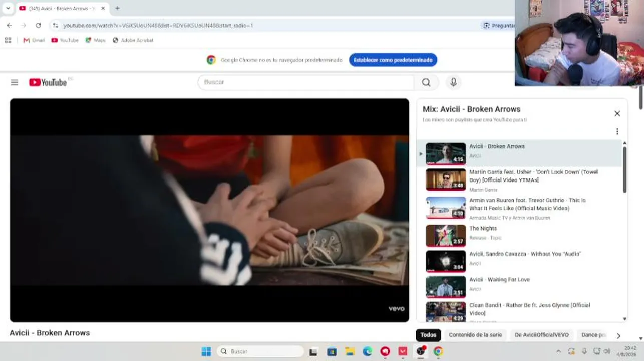Open a new Chrome tab
644x361 pixels.
pyautogui.click(x=117, y=8)
